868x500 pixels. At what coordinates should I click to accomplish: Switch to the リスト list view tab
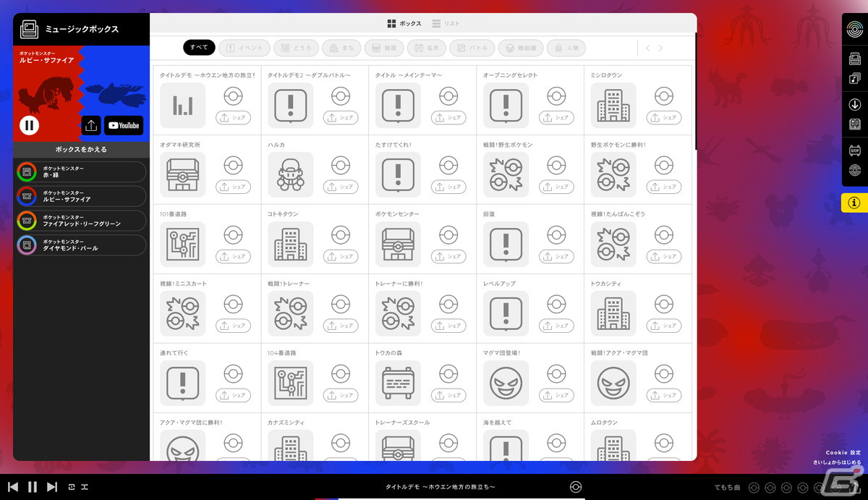[446, 24]
